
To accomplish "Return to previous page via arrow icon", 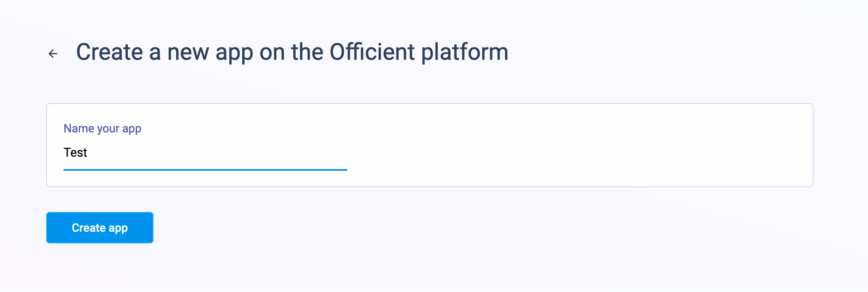I will pos(53,54).
